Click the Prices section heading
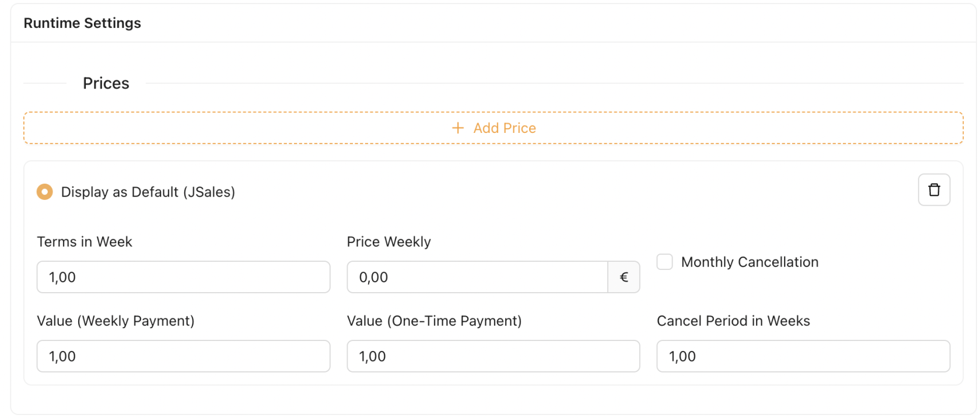This screenshot has height=418, width=980. [106, 83]
